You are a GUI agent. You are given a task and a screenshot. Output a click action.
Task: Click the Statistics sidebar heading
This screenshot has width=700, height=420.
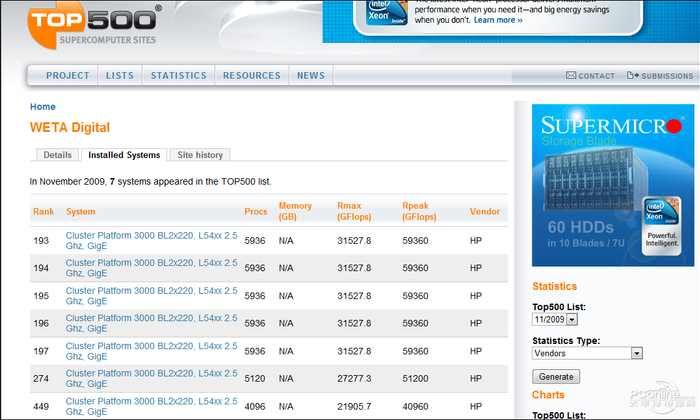[554, 287]
